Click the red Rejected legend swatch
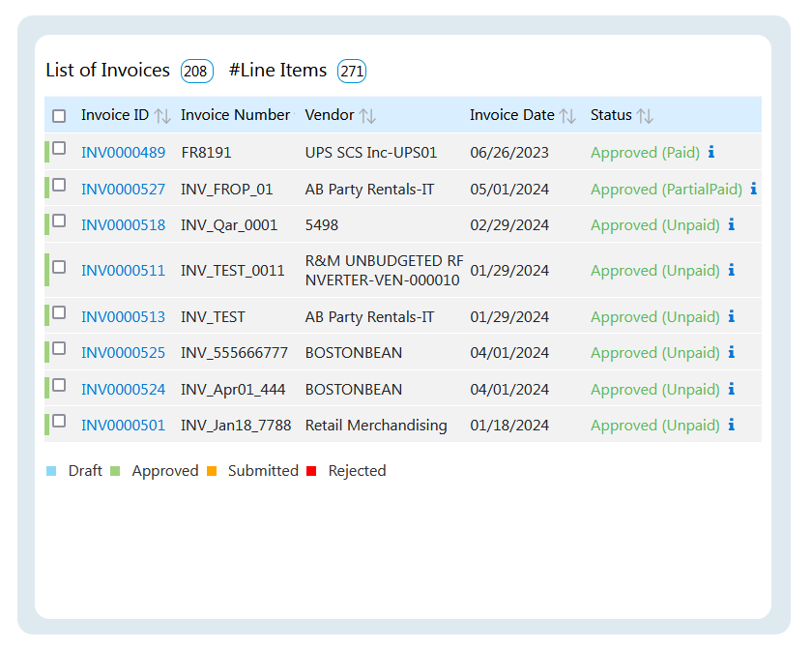 tap(311, 471)
